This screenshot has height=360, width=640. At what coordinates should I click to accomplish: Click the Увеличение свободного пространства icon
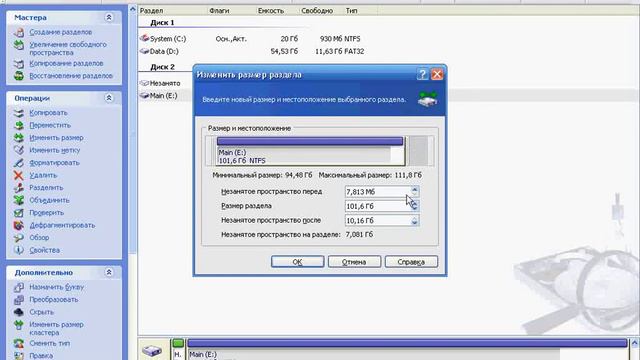(19, 44)
